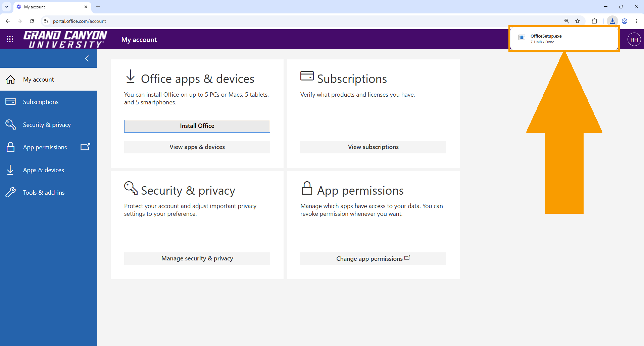Screen dimensions: 644x346
Task: Click the Subscriptions card icon in sidebar
Action: [11, 101]
